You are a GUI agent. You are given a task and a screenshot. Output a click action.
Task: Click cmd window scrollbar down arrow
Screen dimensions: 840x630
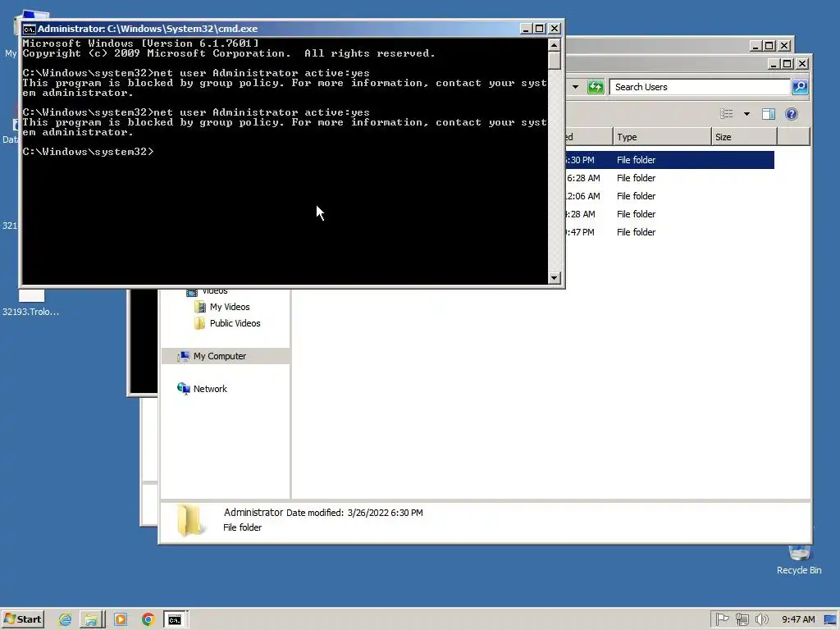pyautogui.click(x=555, y=277)
